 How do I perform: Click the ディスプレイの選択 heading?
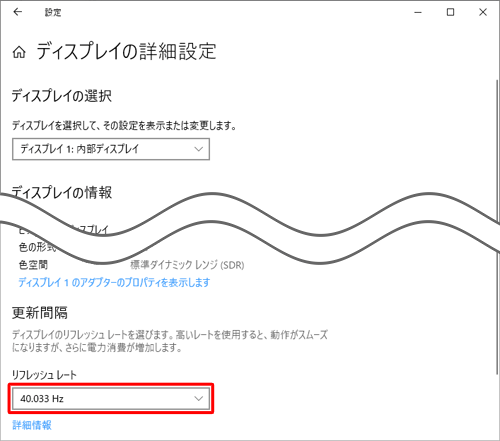[62, 96]
